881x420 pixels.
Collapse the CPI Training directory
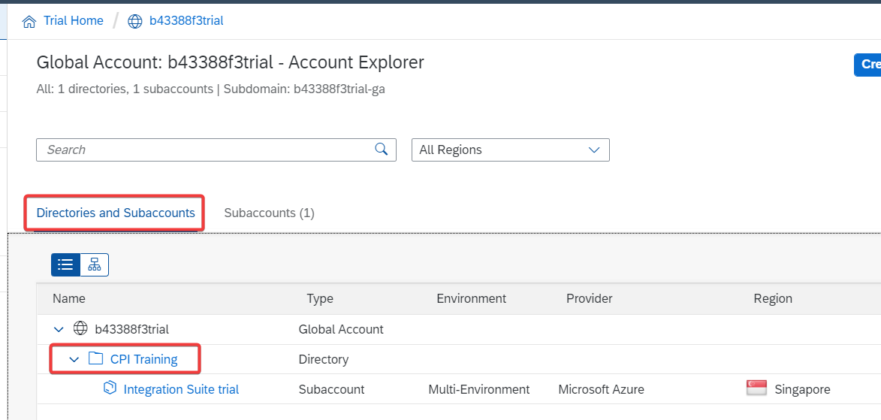[x=74, y=359]
